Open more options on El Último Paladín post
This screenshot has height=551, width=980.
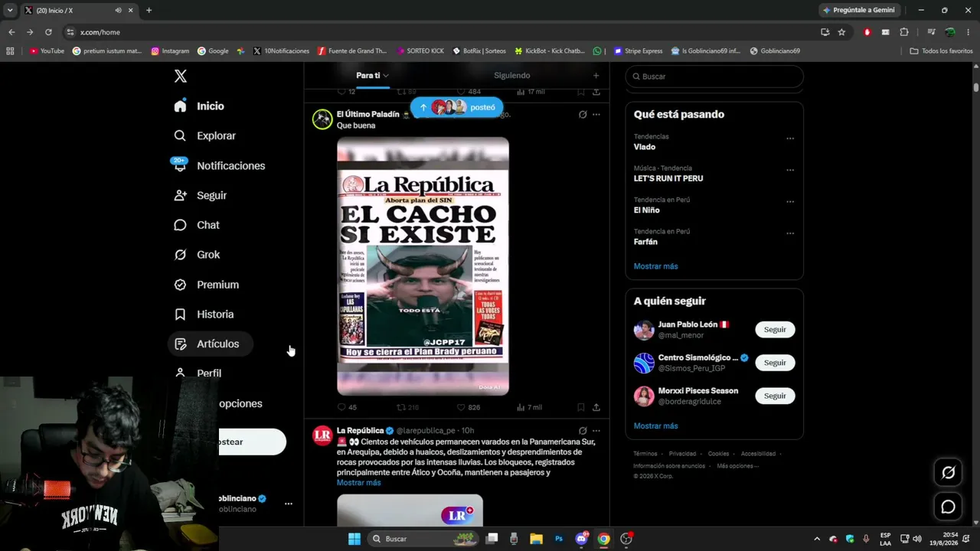tap(596, 115)
